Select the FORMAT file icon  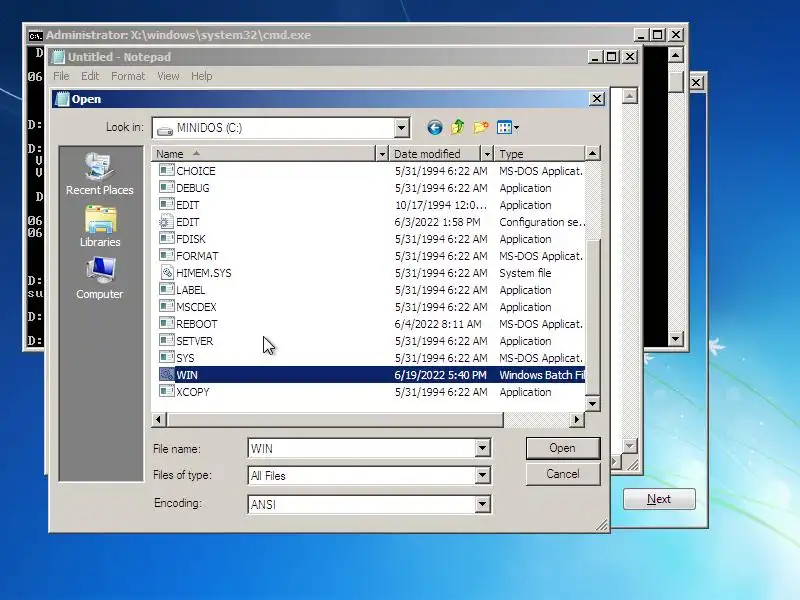(166, 255)
